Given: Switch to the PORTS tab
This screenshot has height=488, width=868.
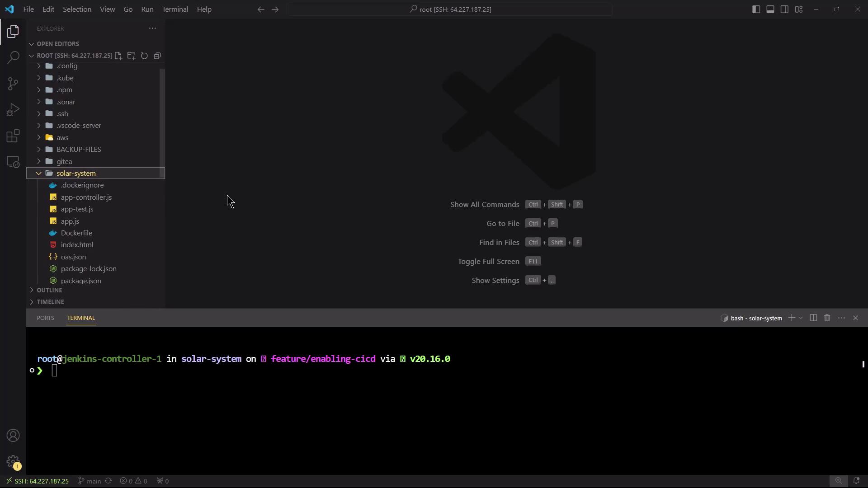Looking at the screenshot, I should 45,318.
